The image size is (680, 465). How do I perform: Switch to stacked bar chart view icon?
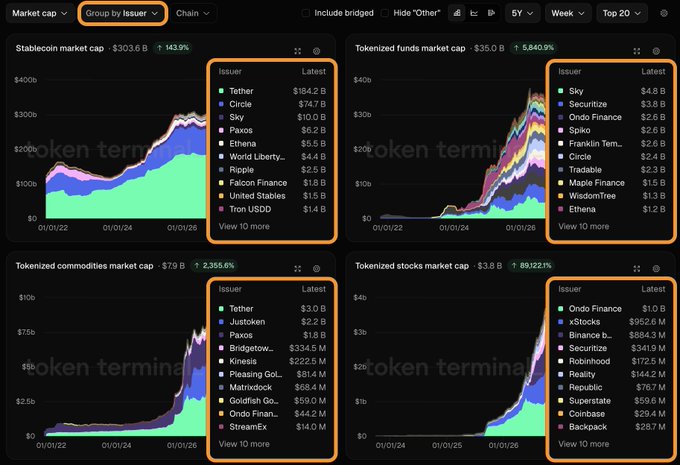(x=457, y=13)
